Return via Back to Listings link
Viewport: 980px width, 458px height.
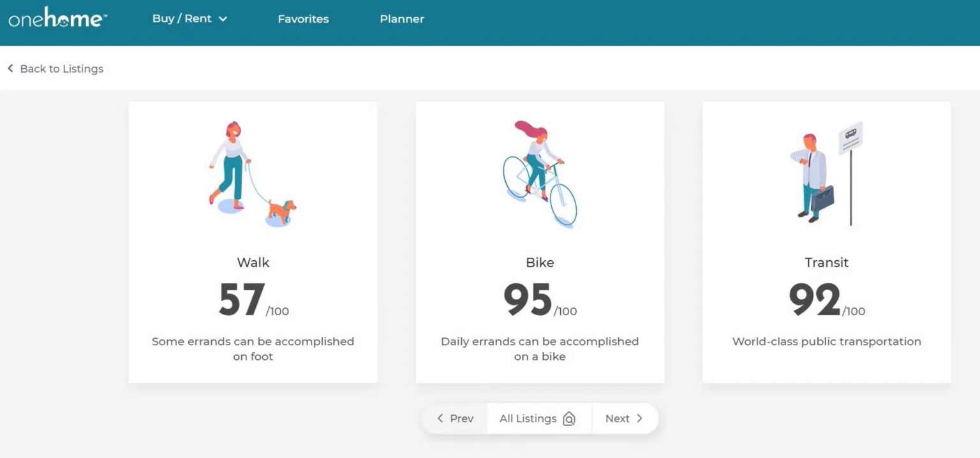[x=61, y=69]
